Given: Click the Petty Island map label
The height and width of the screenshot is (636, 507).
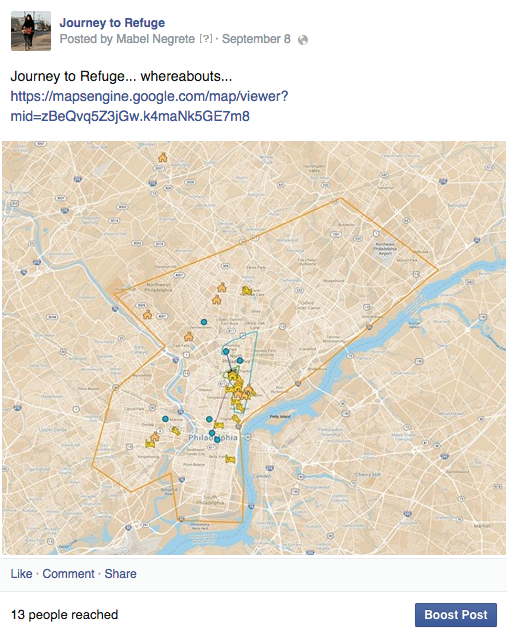Looking at the screenshot, I should click(x=279, y=416).
